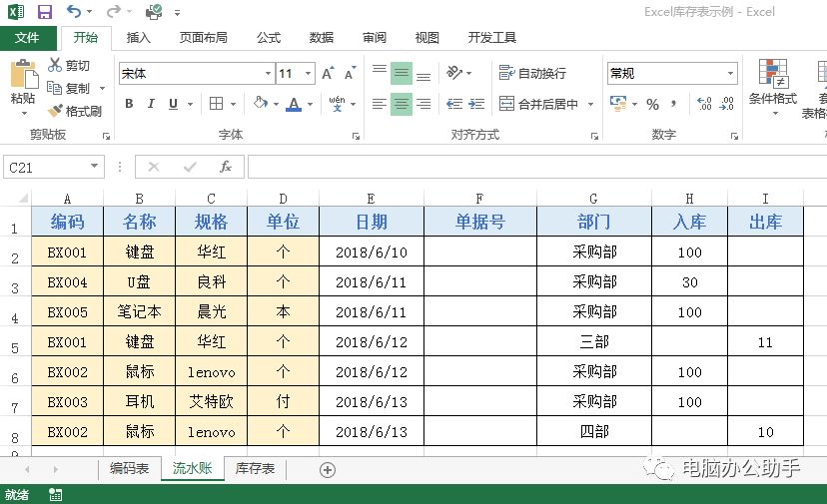The height and width of the screenshot is (504, 827).
Task: Expand Underline style dropdown arrow
Action: coord(191,104)
